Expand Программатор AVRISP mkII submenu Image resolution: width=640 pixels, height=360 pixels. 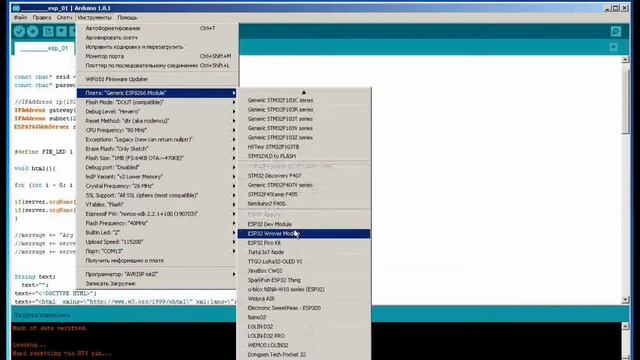[157, 274]
